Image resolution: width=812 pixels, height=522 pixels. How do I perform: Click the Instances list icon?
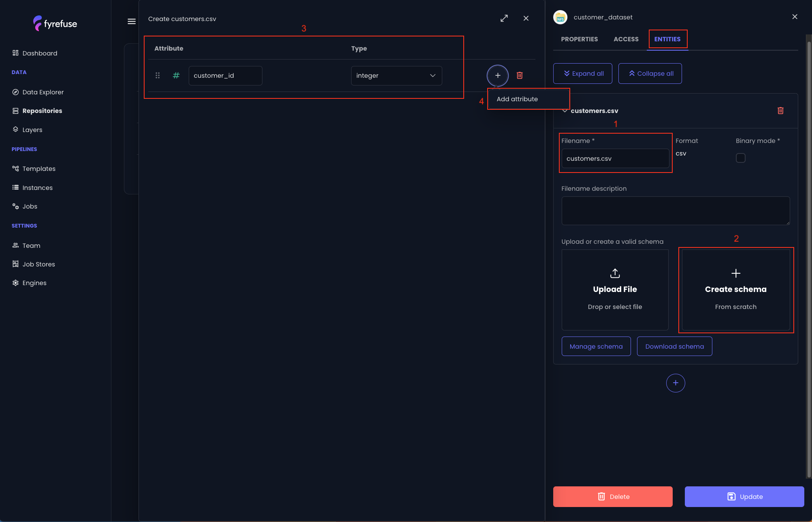coord(15,187)
